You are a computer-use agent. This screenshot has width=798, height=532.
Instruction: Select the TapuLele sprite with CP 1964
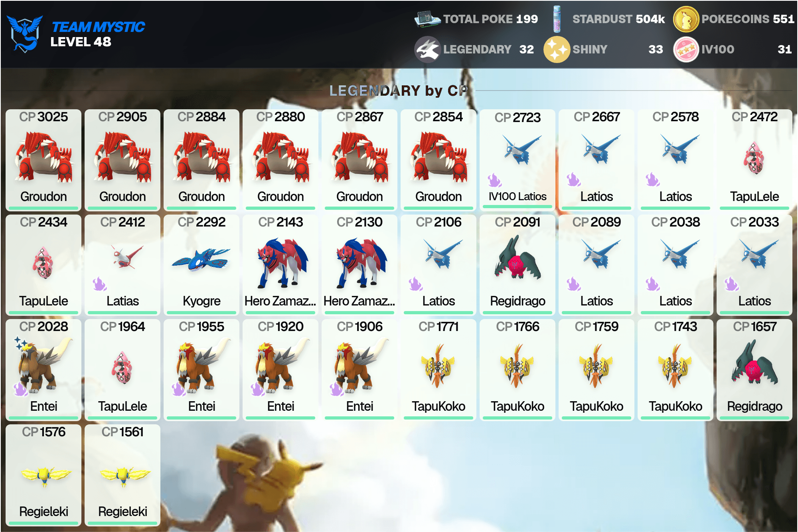pos(122,367)
